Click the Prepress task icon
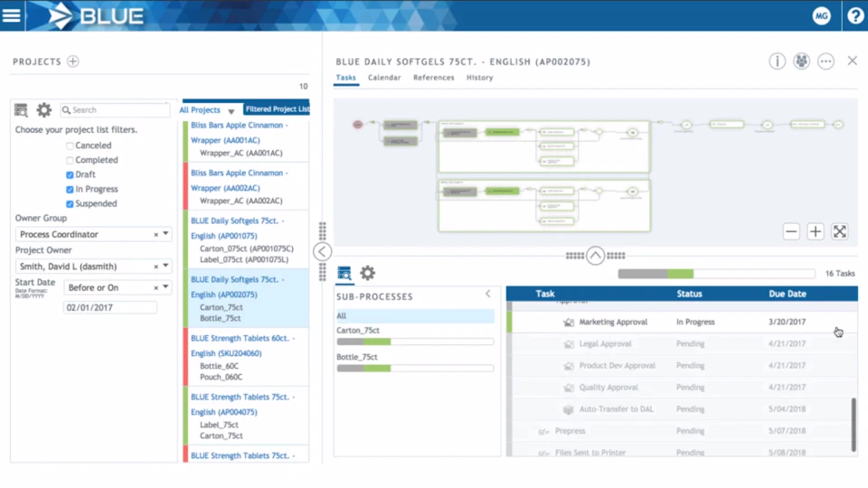This screenshot has height=488, width=868. pos(543,432)
